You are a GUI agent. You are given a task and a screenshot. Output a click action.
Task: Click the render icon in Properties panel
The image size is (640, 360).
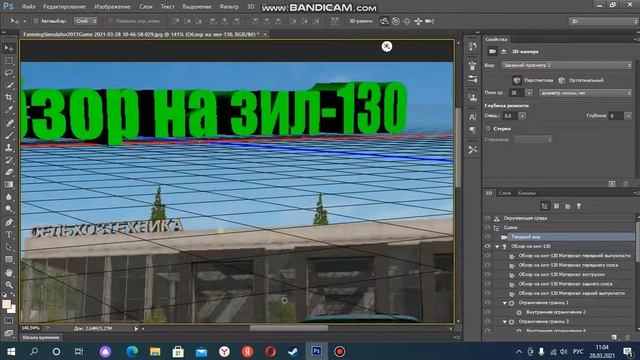click(612, 184)
